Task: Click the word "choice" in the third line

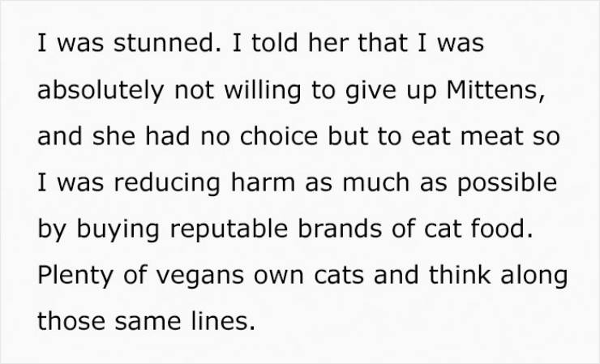Action: click(279, 136)
